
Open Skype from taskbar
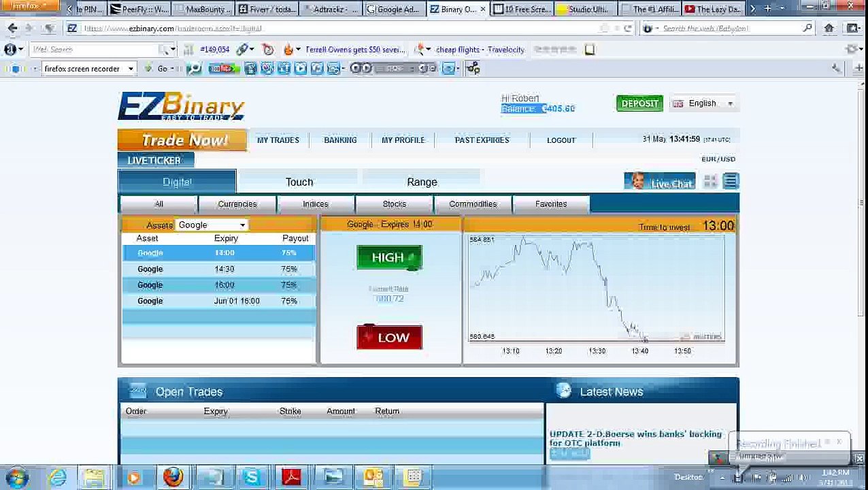point(252,477)
